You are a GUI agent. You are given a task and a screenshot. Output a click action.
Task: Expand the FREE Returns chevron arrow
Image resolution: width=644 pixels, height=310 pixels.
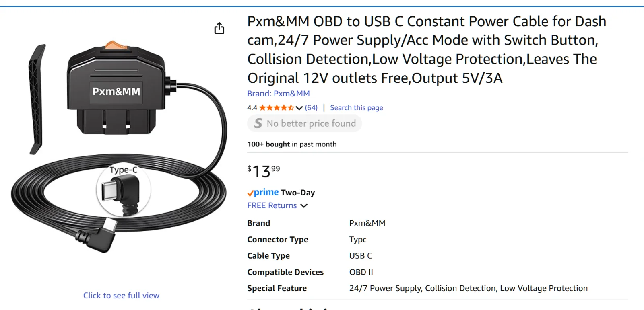point(304,206)
